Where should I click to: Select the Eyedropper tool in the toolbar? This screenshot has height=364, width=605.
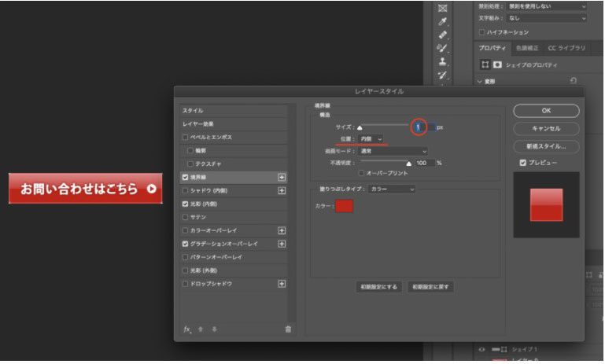pos(442,22)
